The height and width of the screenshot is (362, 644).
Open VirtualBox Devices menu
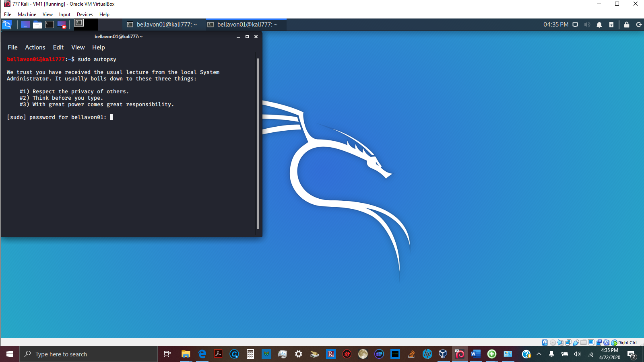tap(85, 14)
